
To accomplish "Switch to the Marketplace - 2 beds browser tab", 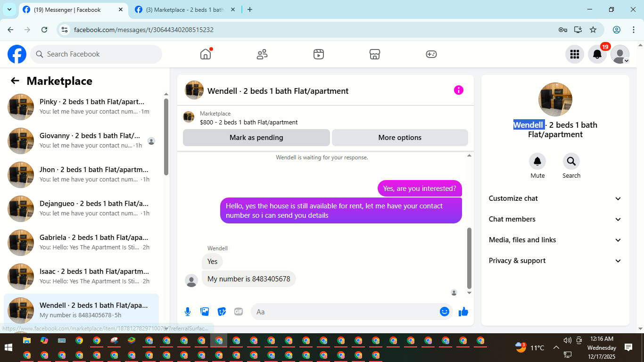I will pos(185,9).
